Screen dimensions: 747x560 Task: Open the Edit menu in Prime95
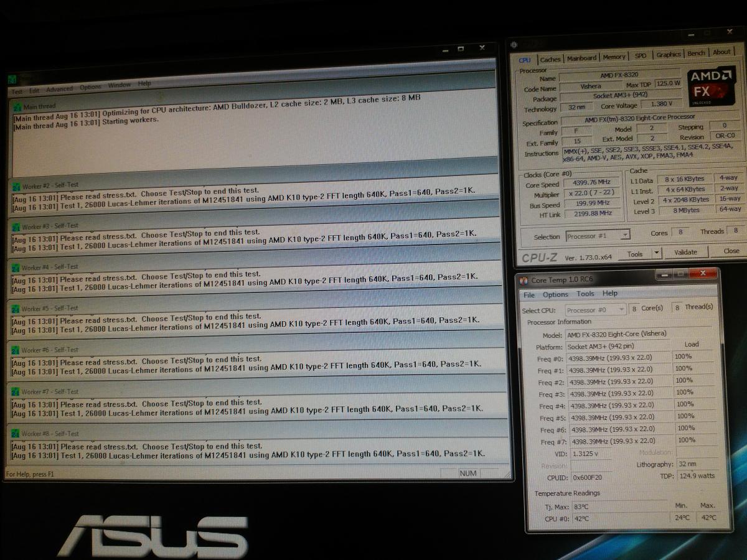click(x=34, y=90)
